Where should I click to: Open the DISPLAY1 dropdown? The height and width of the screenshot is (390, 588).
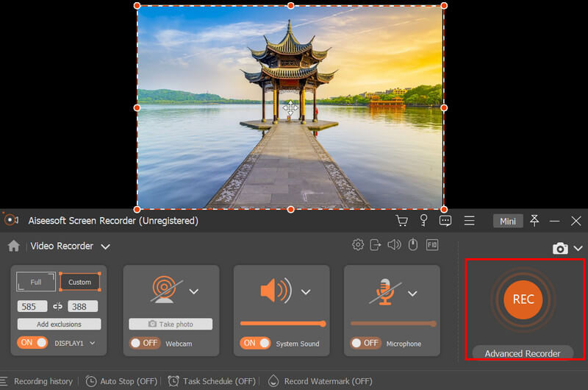pyautogui.click(x=93, y=343)
